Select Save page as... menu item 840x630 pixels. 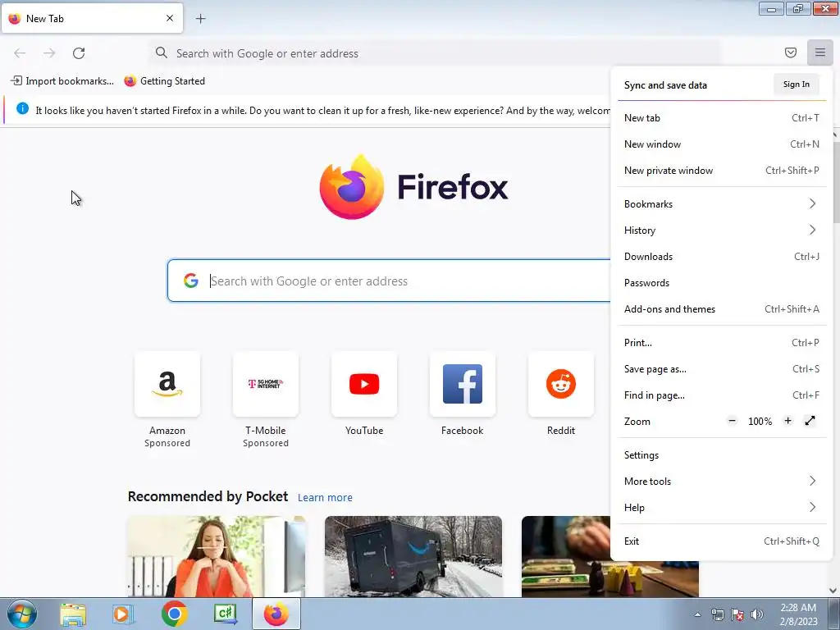pyautogui.click(x=722, y=368)
